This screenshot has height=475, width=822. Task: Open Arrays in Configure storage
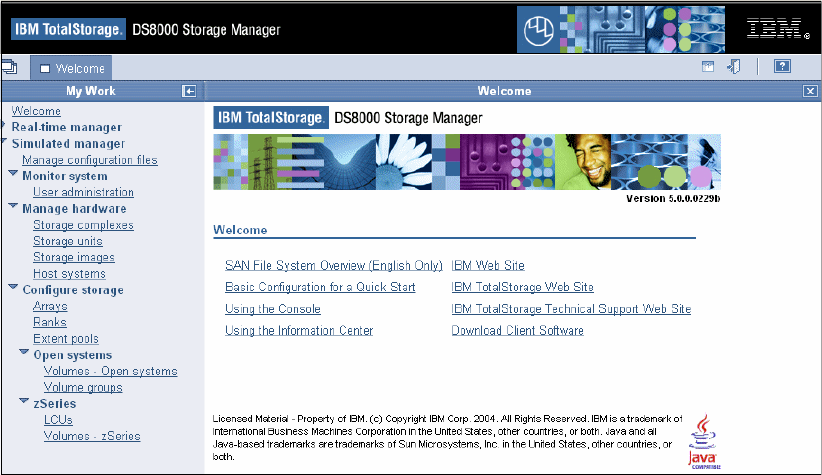(x=50, y=306)
